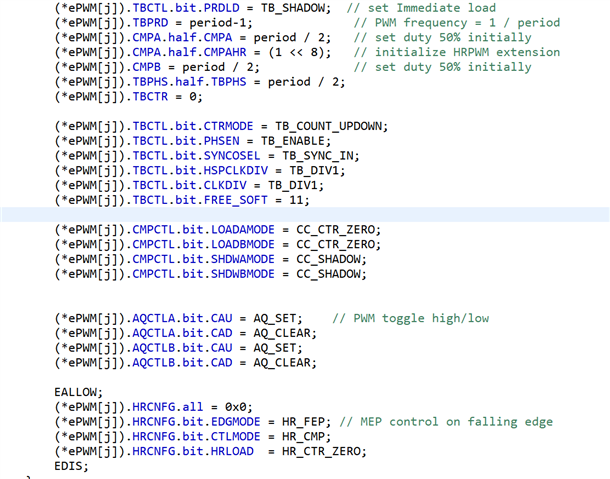Click HRCNFG.all = 0x0 line
The width and height of the screenshot is (610, 479).
(x=154, y=407)
